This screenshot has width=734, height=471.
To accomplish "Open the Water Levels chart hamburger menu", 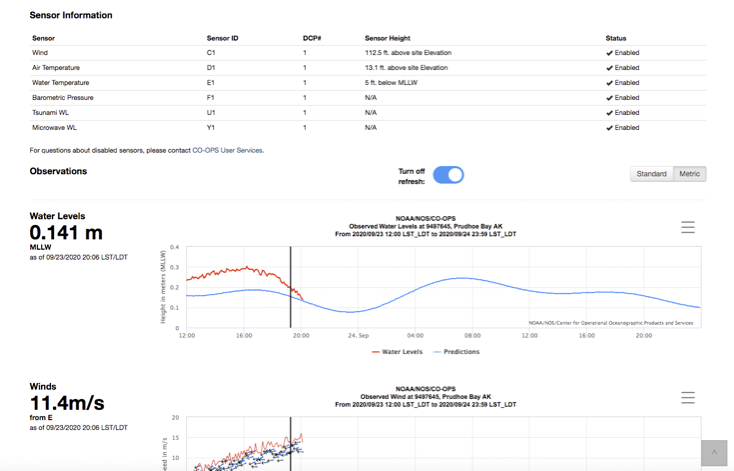I will (x=688, y=227).
